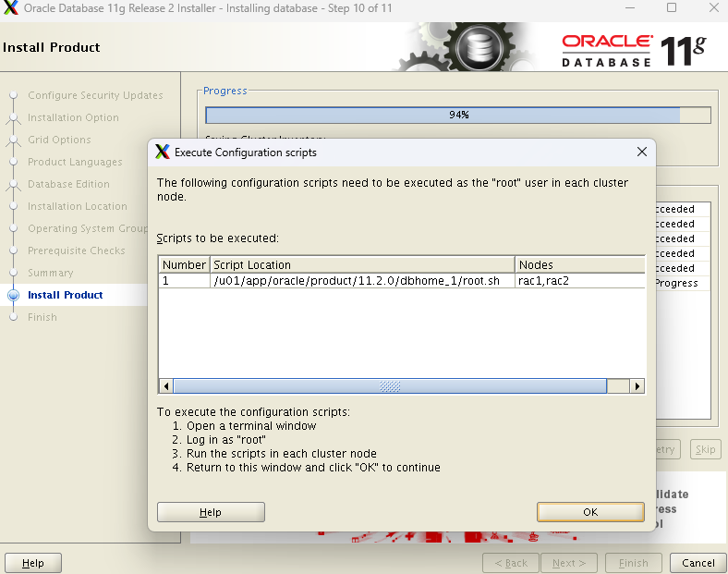Click OK in Execute Configuration scripts dialog
The image size is (728, 574).
pyautogui.click(x=590, y=512)
